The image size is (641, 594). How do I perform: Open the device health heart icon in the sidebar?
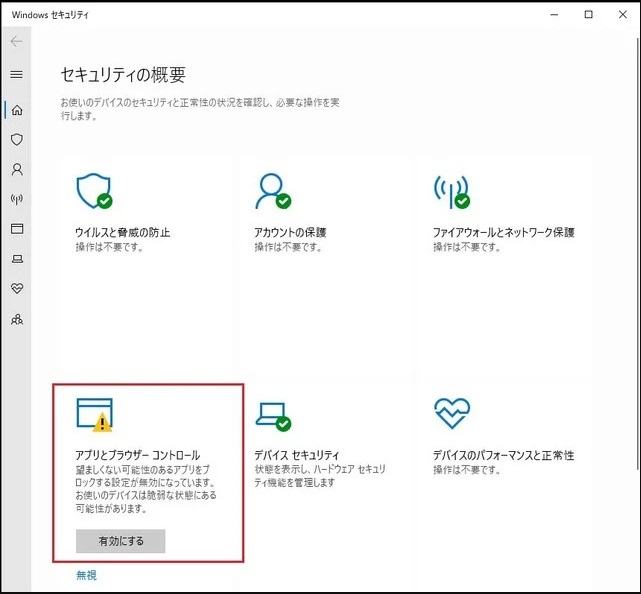[17, 289]
